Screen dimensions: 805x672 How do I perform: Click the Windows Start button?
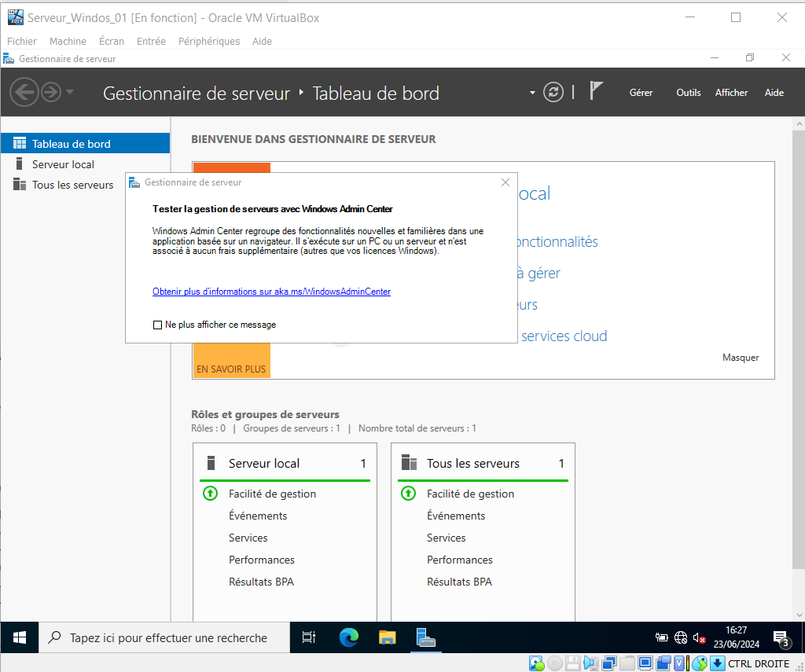point(20,637)
